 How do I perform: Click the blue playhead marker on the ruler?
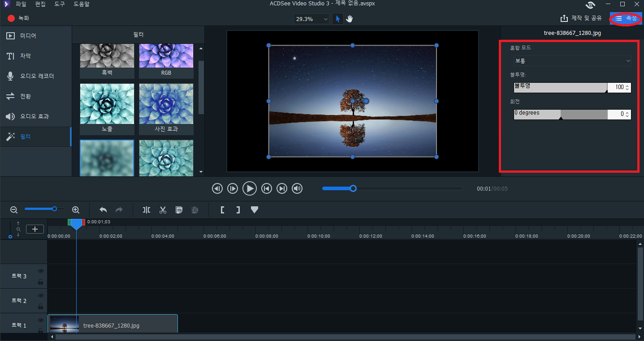tap(76, 224)
